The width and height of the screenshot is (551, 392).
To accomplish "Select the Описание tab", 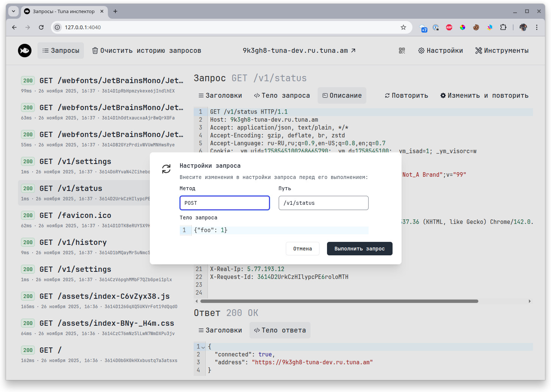I will 342,95.
